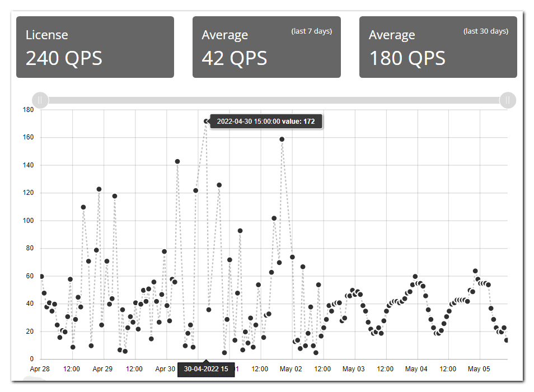
Task: Select the data point near 159 before May 02
Action: coord(282,139)
